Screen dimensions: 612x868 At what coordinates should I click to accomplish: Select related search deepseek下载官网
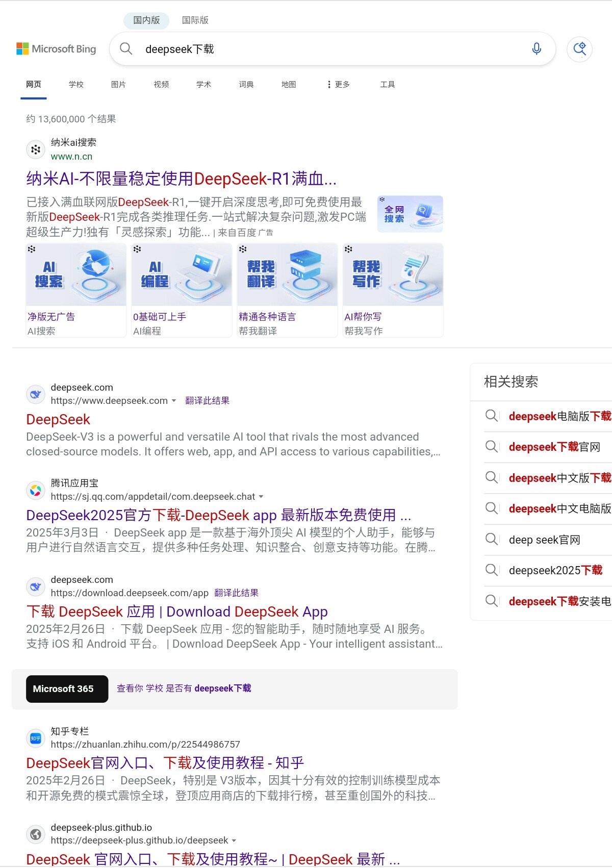click(x=554, y=447)
